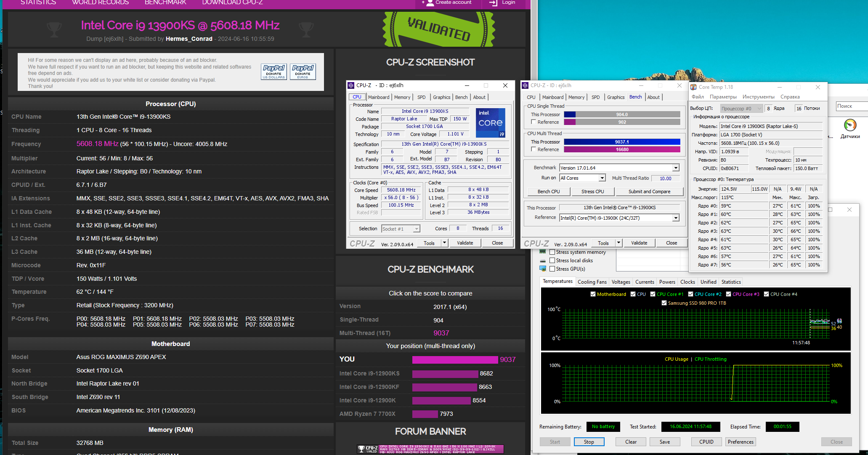868x455 pixels.
Task: Click the Датчики gauge icon
Action: click(850, 125)
